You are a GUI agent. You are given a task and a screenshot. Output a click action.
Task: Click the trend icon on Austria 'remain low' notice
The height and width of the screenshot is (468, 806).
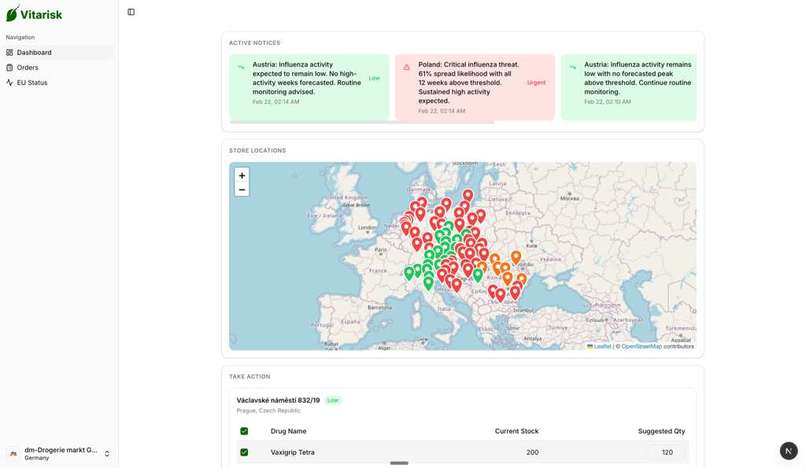pos(241,67)
